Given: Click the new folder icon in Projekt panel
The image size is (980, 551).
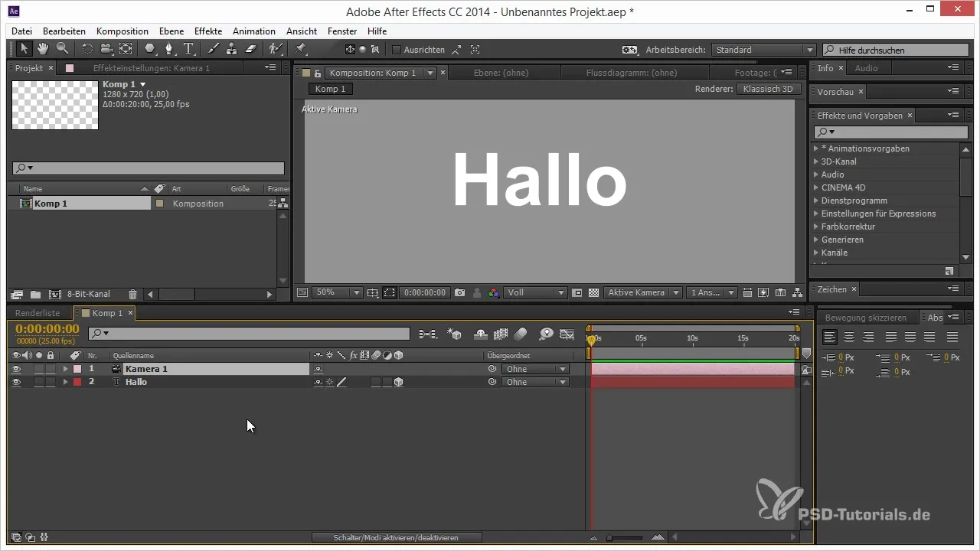Looking at the screenshot, I should pyautogui.click(x=35, y=294).
